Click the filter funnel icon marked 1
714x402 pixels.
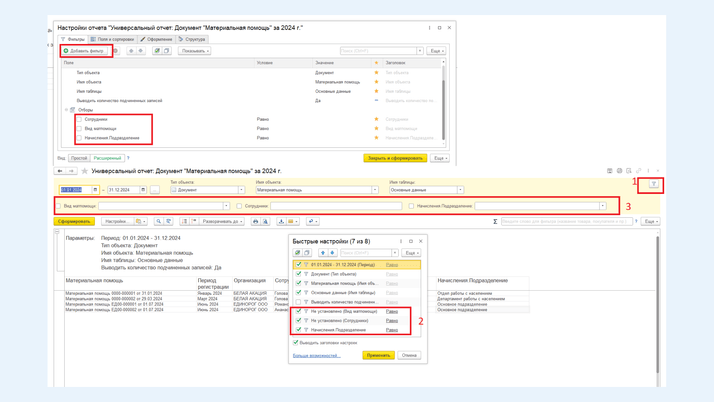(x=654, y=184)
